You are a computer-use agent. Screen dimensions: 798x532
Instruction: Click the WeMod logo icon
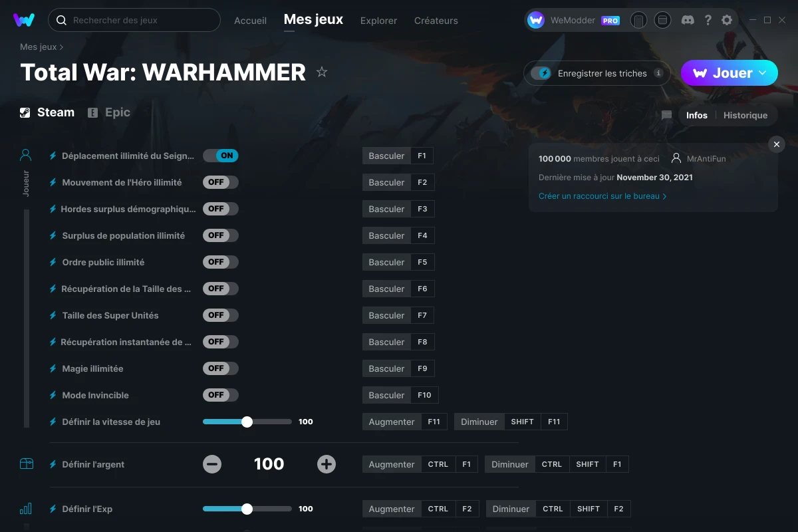24,20
